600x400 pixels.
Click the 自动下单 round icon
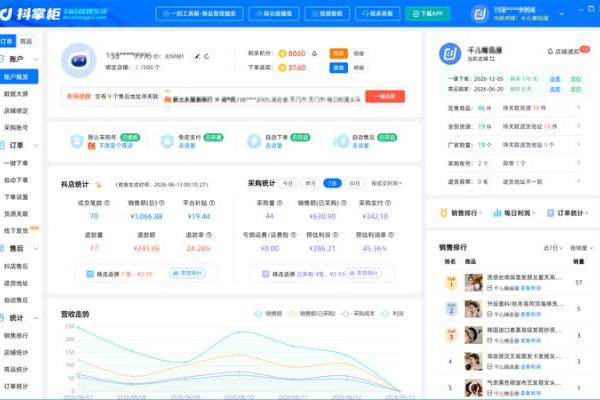click(x=254, y=141)
